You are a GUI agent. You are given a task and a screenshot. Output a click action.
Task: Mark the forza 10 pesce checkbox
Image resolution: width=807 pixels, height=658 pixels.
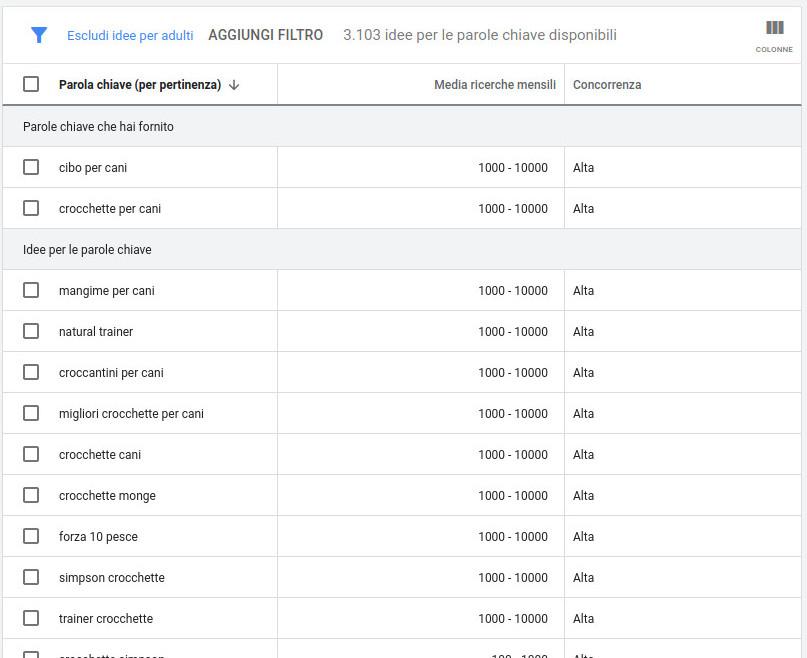coord(31,536)
